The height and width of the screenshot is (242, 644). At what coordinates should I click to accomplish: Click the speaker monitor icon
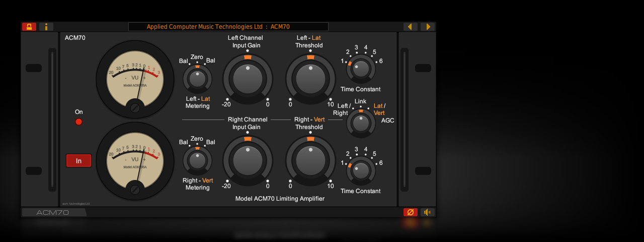pos(428,212)
